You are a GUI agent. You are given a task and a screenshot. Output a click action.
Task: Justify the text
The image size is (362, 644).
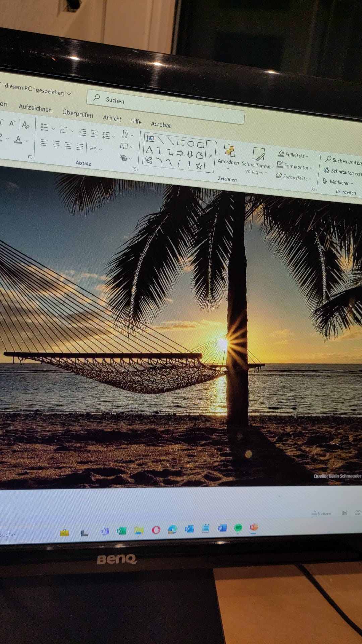click(80, 147)
